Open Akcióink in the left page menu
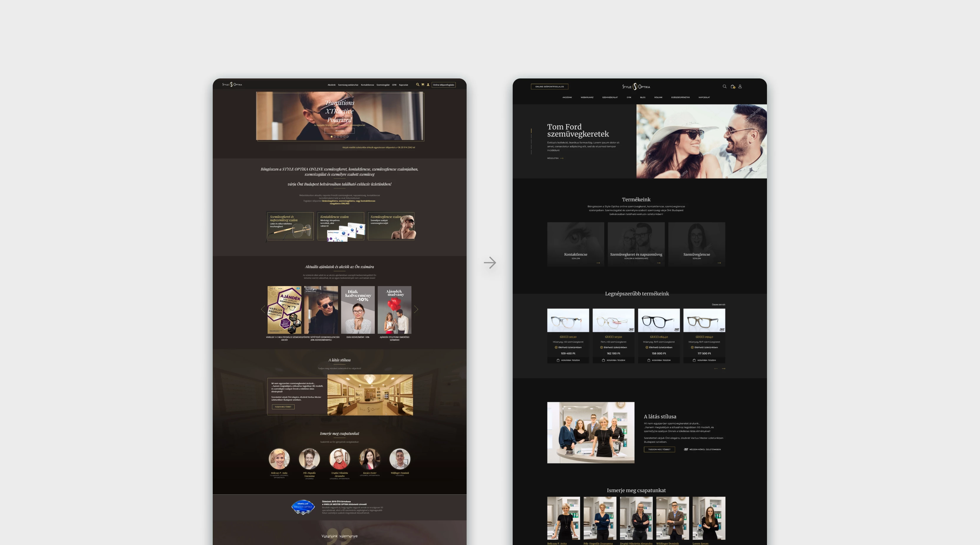980x545 pixels. tap(331, 85)
